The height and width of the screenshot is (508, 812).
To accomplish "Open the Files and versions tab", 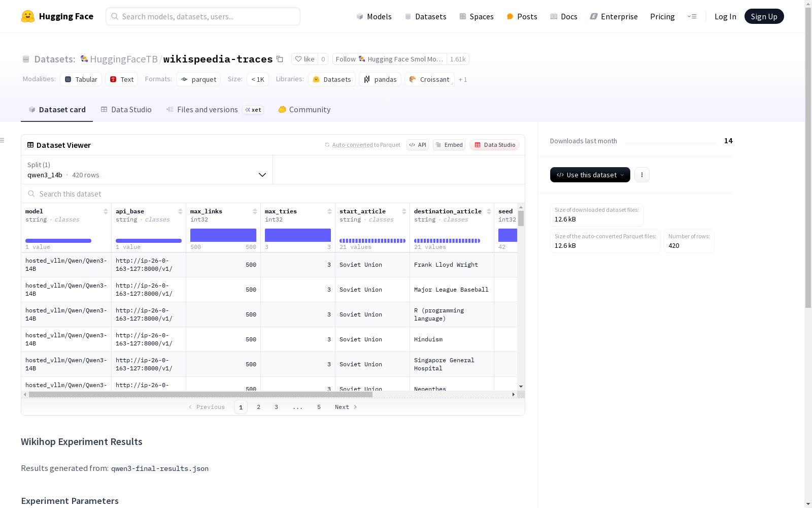I will click(215, 110).
